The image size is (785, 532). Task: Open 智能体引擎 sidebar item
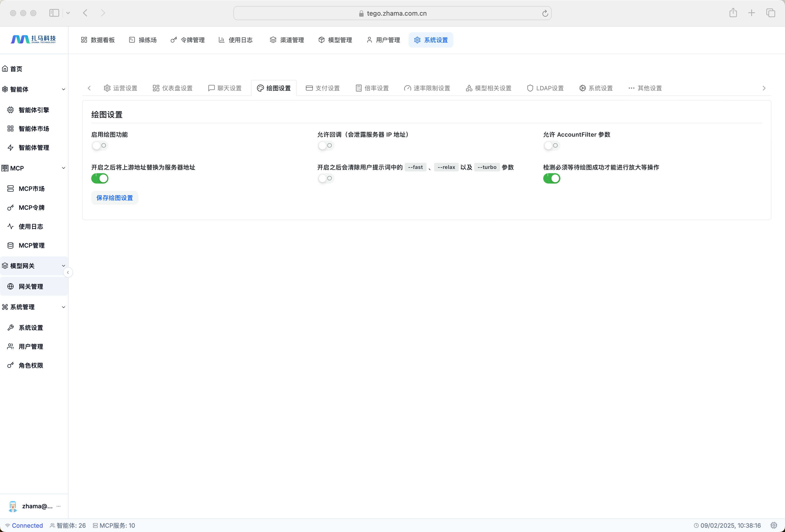pyautogui.click(x=34, y=110)
